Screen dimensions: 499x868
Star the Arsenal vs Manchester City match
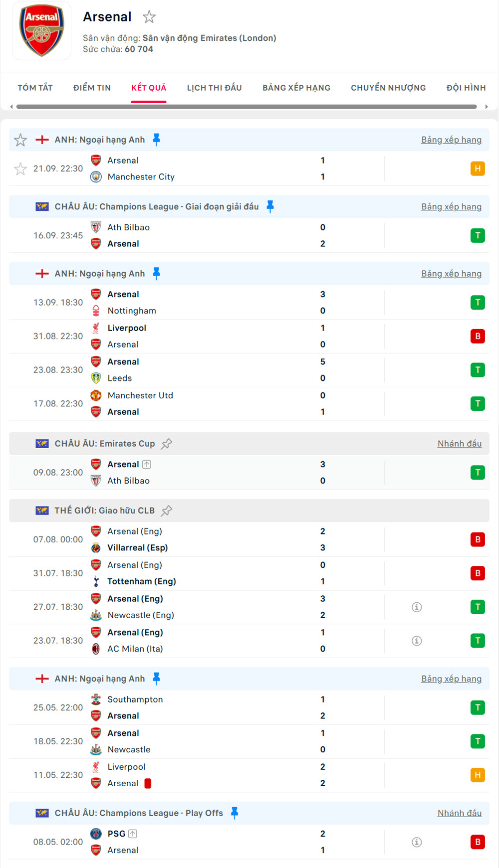(20, 169)
